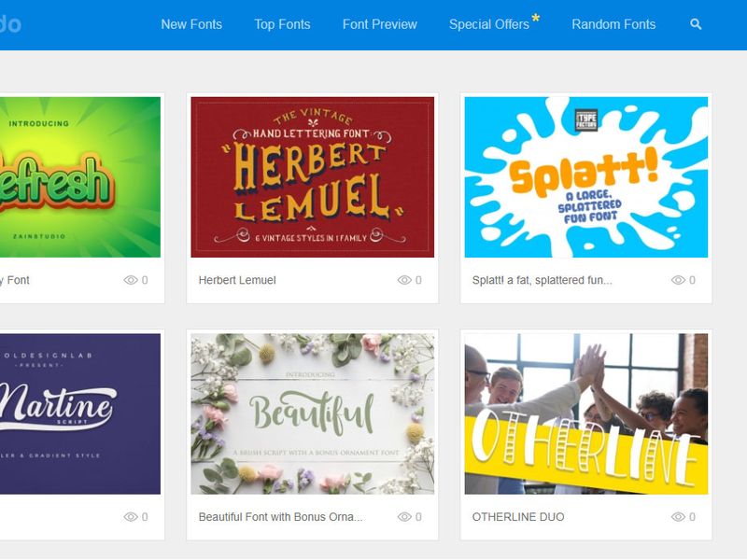Open the Herbert Lemuel vintage preview image
Image resolution: width=747 pixels, height=560 pixels.
point(313,177)
